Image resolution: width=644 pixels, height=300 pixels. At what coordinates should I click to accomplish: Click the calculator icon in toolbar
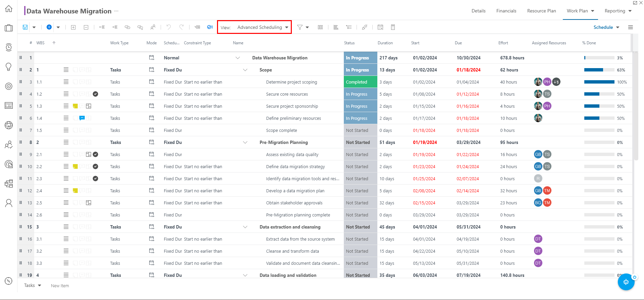pos(393,27)
